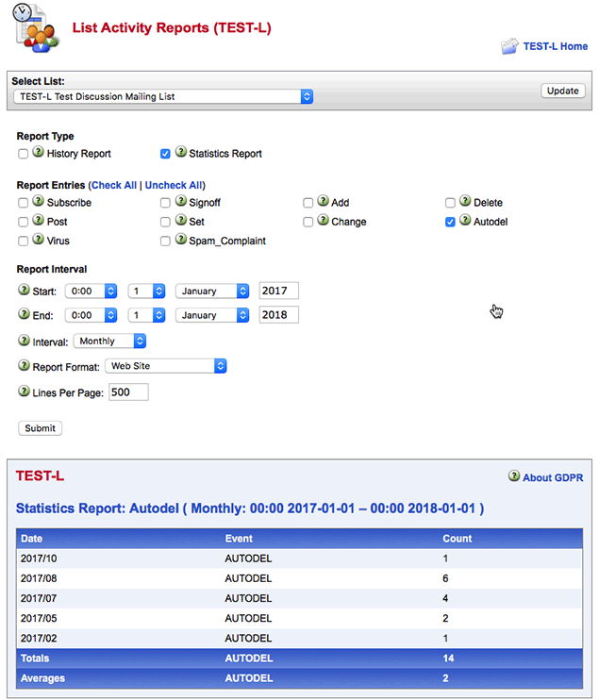Open the Start time dropdown
The height and width of the screenshot is (700, 599).
pyautogui.click(x=92, y=292)
